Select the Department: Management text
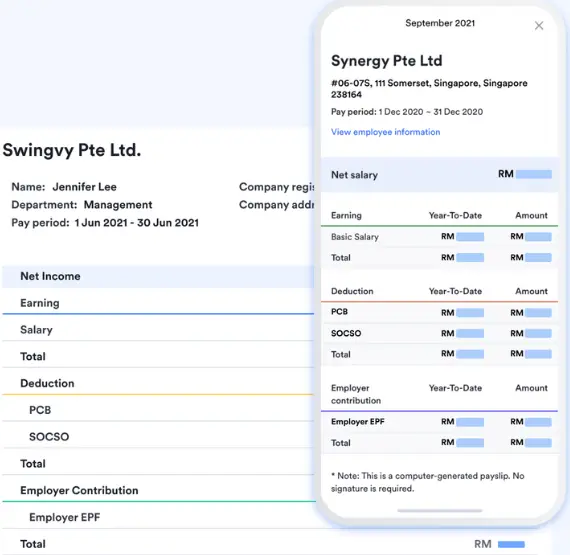The image size is (570, 555). coord(82,205)
